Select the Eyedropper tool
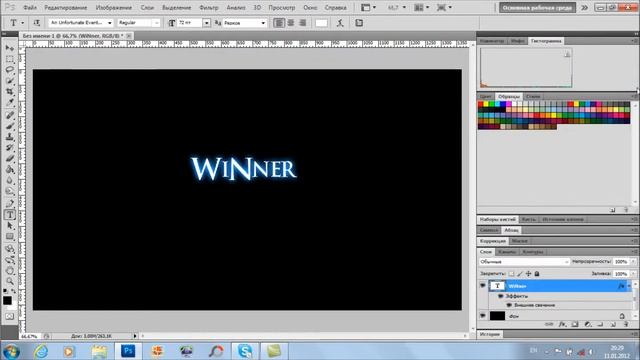This screenshot has width=640, height=360. pos(10,103)
